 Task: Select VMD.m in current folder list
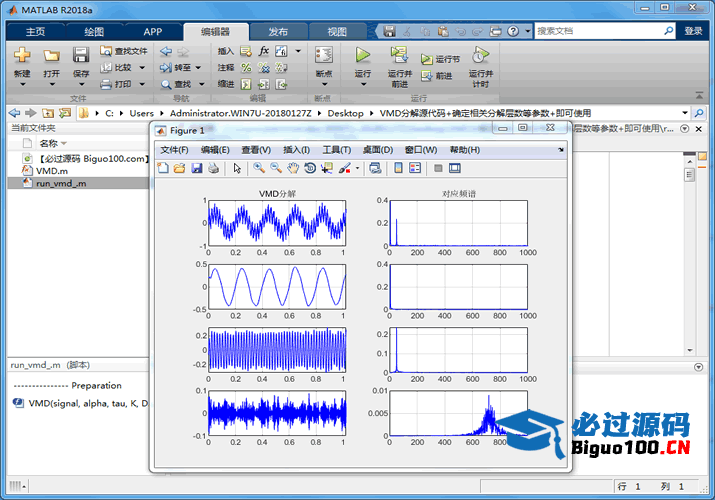(x=52, y=171)
